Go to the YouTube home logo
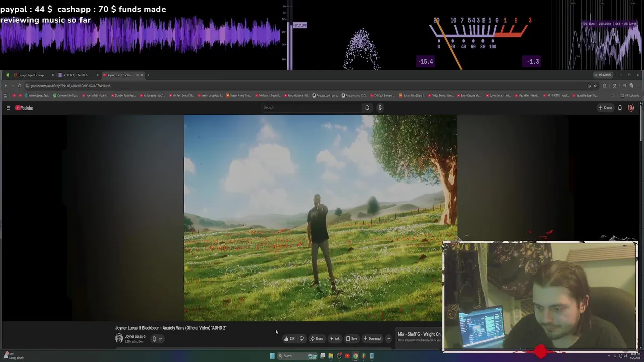 (x=24, y=108)
